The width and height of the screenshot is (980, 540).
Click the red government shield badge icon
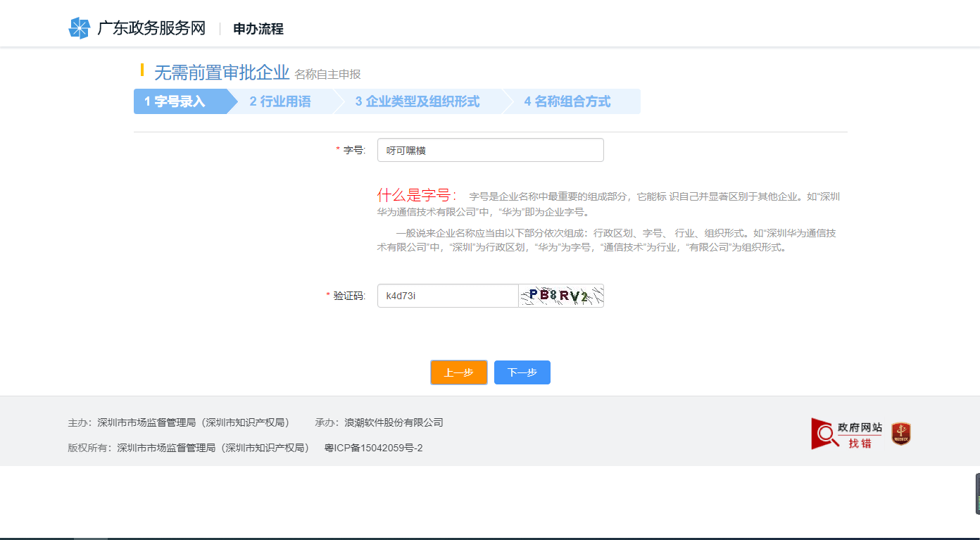click(x=900, y=434)
